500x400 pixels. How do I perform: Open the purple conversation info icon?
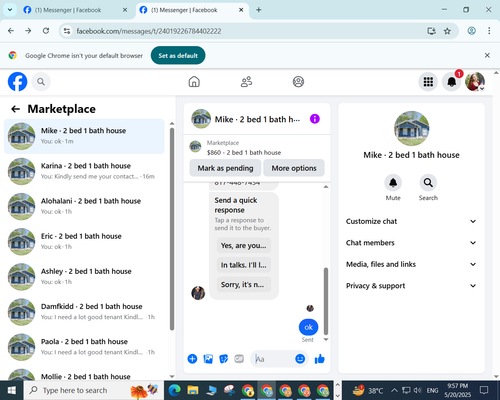pos(315,119)
